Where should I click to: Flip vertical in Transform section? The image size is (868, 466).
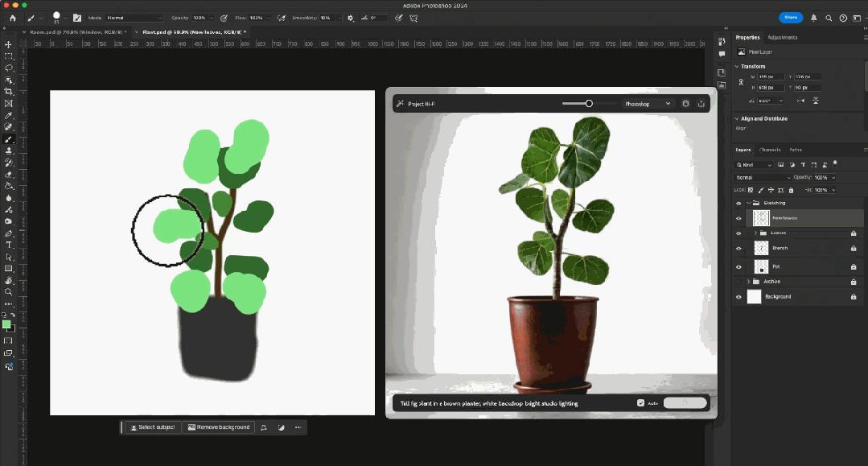click(x=816, y=101)
